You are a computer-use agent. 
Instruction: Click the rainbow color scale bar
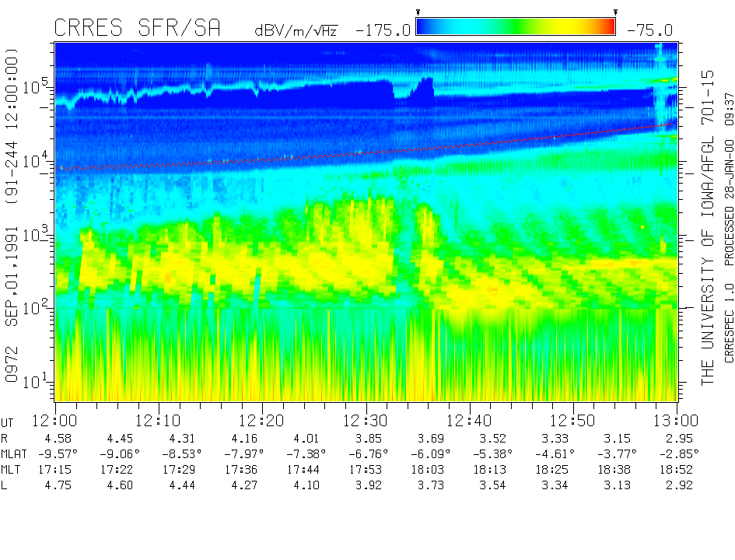(x=516, y=27)
